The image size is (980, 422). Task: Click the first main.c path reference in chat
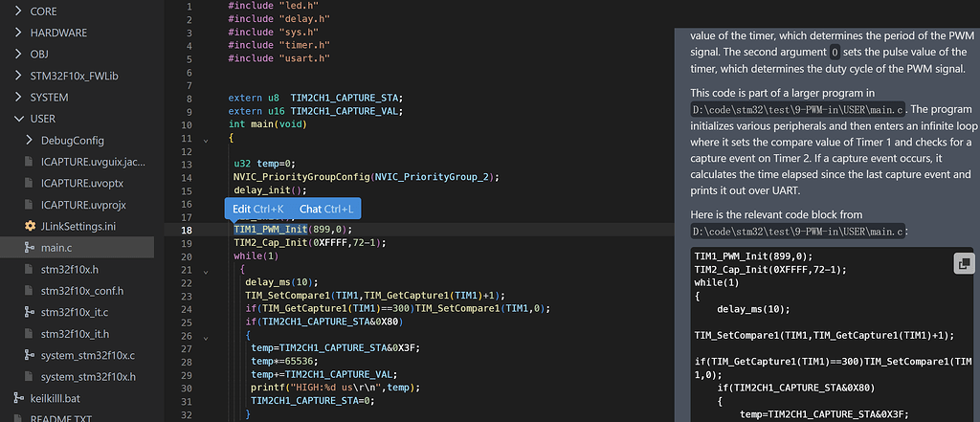tap(799, 109)
